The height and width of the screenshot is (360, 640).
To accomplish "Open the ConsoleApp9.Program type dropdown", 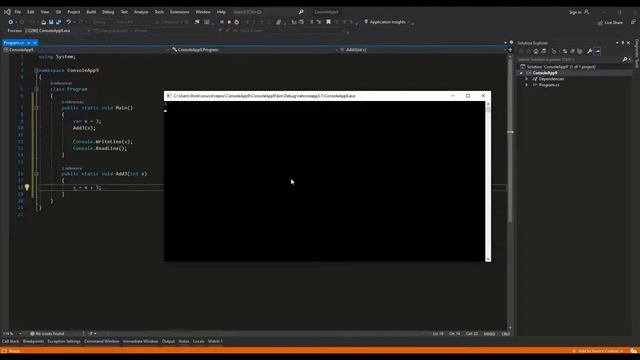I will coord(255,50).
